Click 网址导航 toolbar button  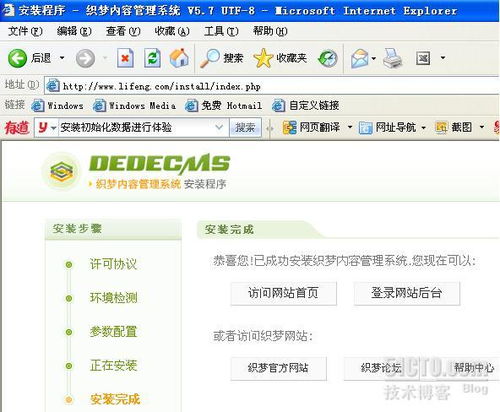387,127
